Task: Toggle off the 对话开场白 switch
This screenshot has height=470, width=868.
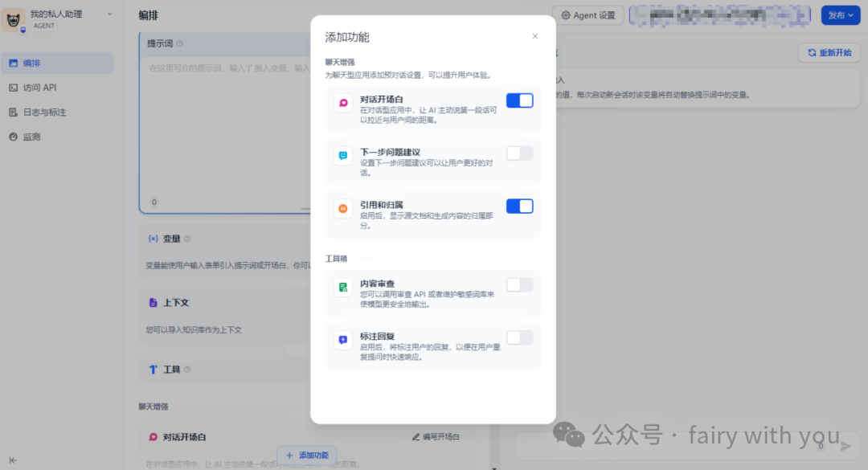Action: pos(519,100)
